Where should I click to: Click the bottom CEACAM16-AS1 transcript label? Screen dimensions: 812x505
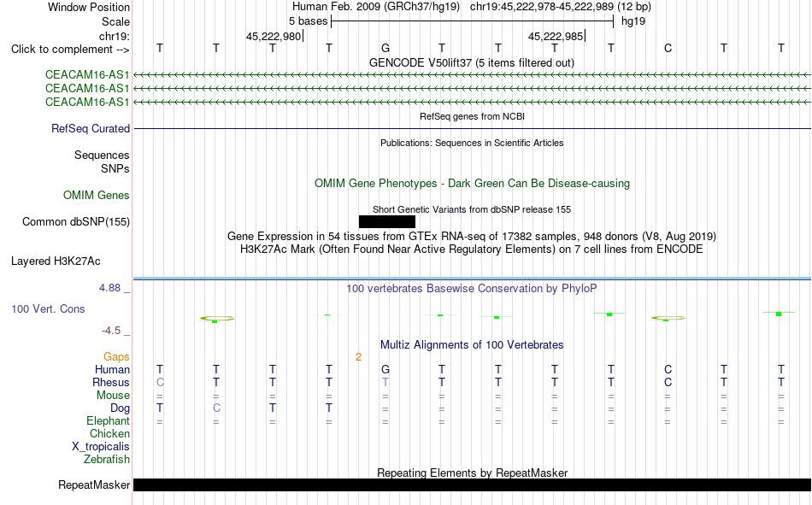87,102
